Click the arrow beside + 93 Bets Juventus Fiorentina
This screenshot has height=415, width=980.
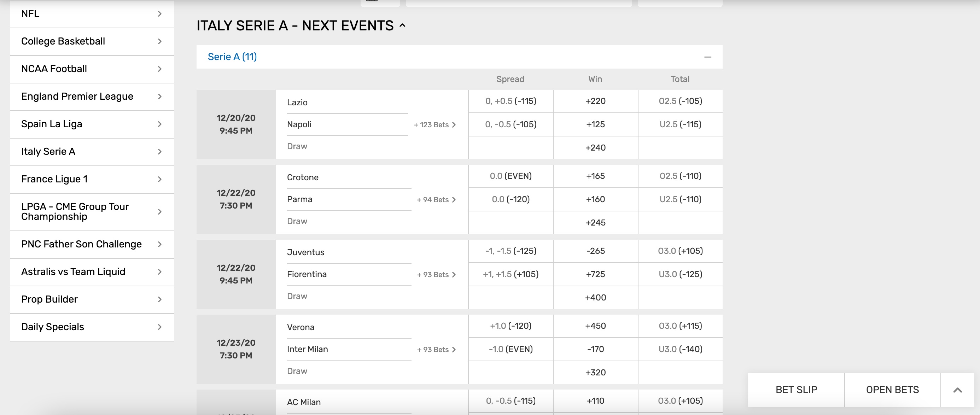click(x=454, y=275)
